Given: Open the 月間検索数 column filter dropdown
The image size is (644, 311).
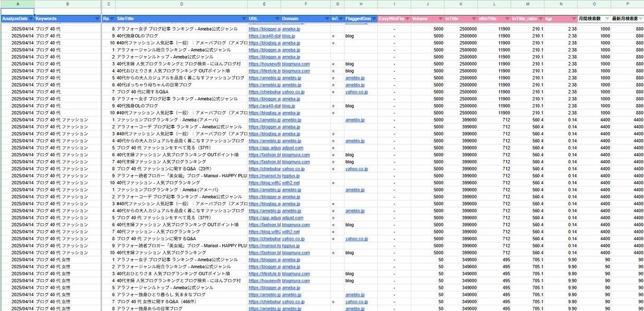Looking at the screenshot, I should point(607,18).
